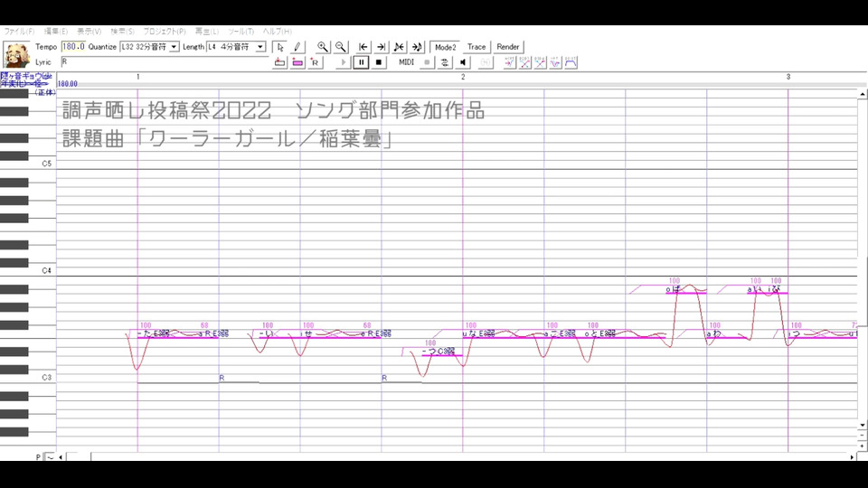Viewport: 868px width, 488px height.
Task: Toggle the tilde button beside P
Action: click(x=50, y=457)
